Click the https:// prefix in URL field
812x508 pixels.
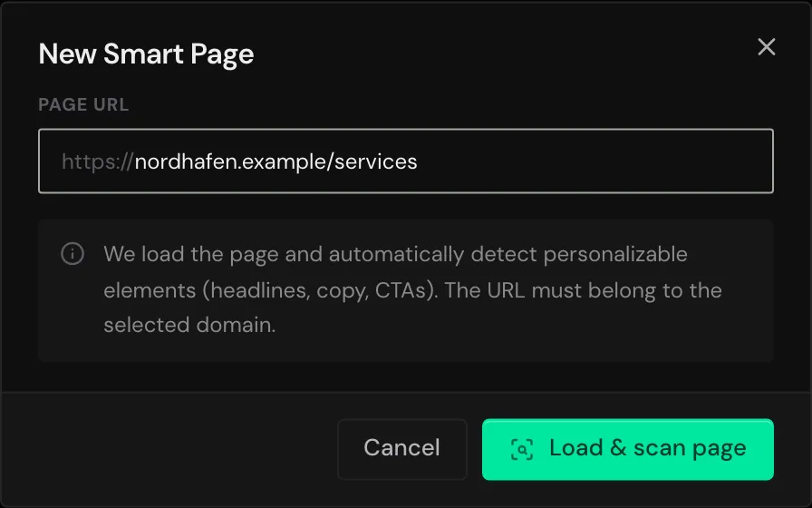pos(98,161)
